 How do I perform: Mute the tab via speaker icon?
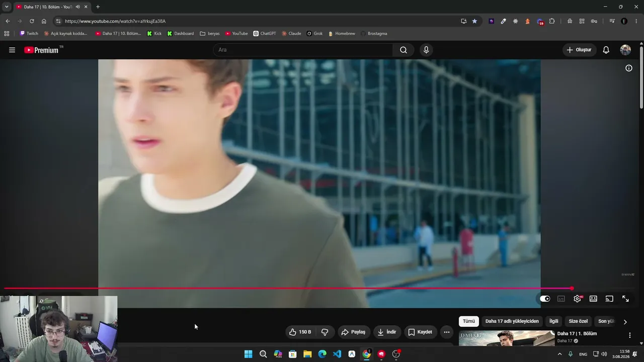[x=77, y=7]
